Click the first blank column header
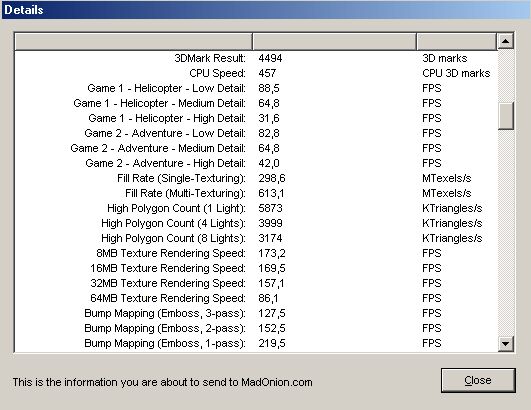The width and height of the screenshot is (531, 410). 133,42
